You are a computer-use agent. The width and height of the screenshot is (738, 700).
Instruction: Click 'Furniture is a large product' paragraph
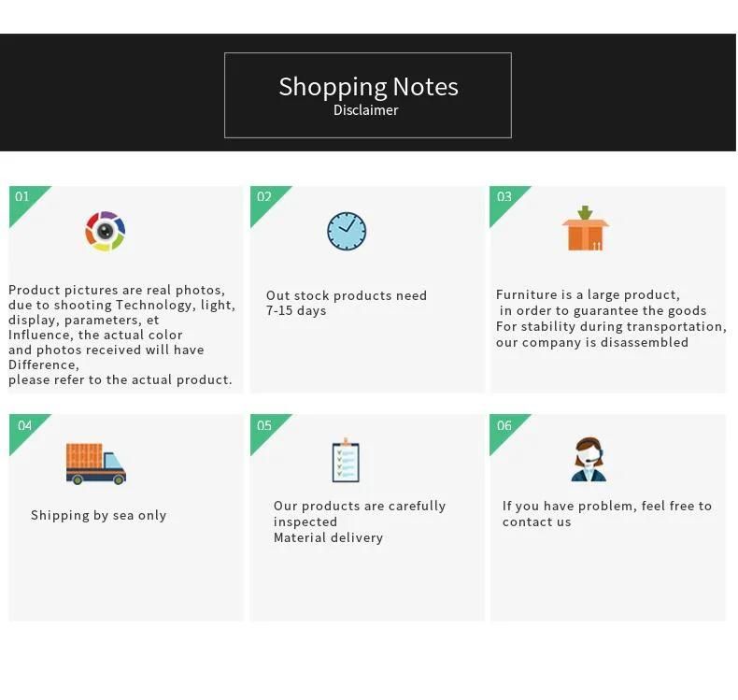click(x=611, y=319)
